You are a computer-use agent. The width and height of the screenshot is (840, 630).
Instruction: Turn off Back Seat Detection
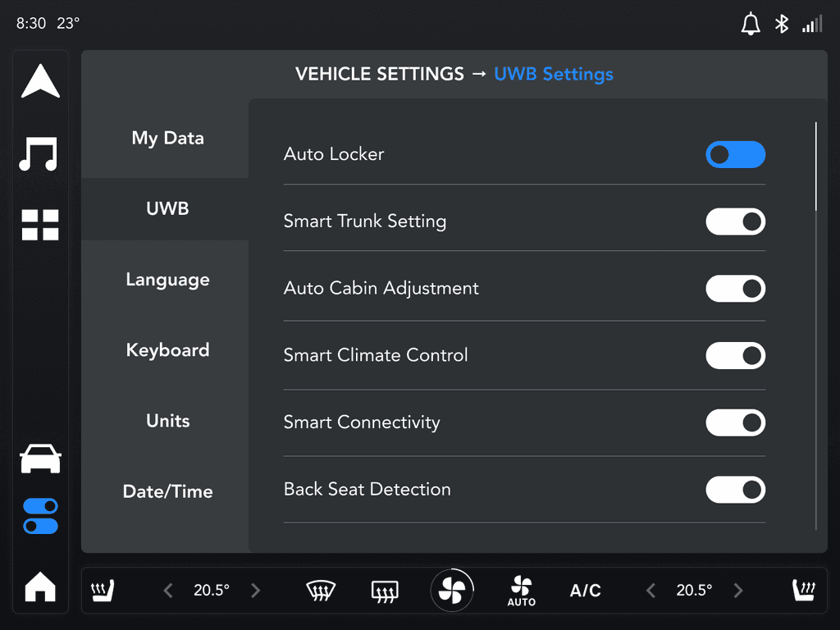735,490
